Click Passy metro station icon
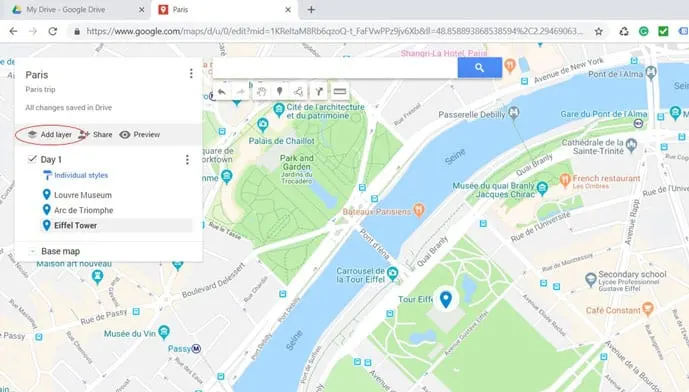Viewport: 689px width, 392px height. (x=196, y=349)
